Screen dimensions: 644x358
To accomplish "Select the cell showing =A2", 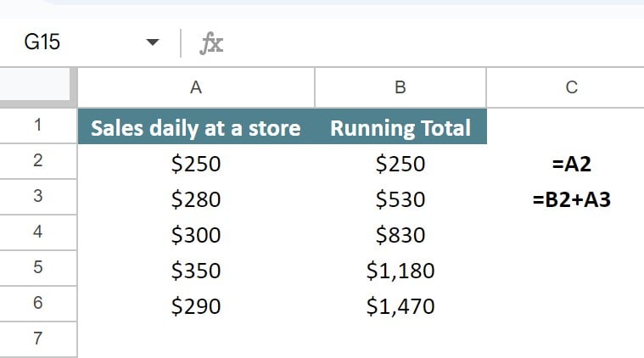I will click(570, 164).
